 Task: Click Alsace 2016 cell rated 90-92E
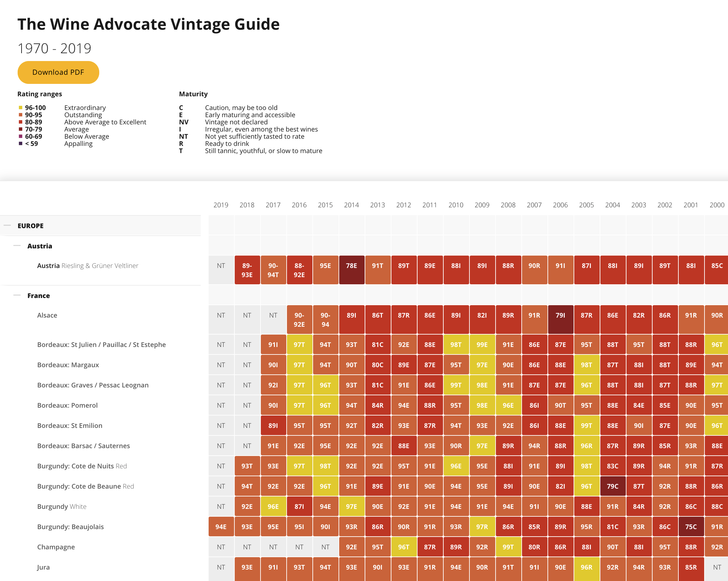299,320
